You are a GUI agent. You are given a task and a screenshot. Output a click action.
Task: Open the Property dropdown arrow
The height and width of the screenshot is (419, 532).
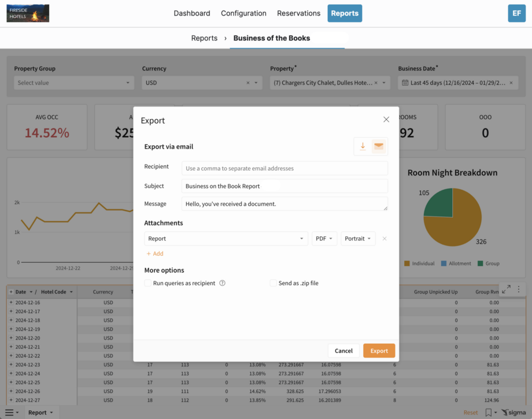click(x=384, y=83)
